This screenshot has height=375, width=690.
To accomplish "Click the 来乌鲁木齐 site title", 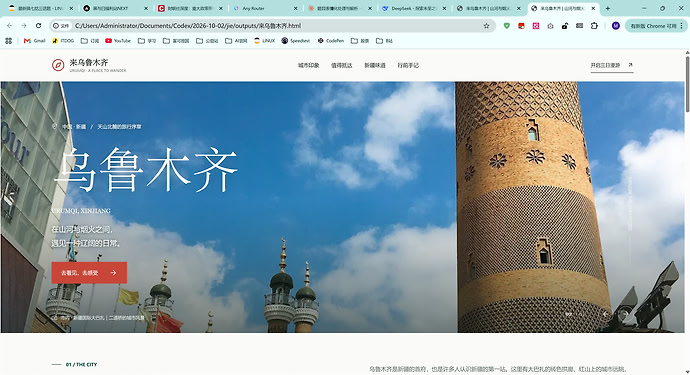I will click(89, 62).
